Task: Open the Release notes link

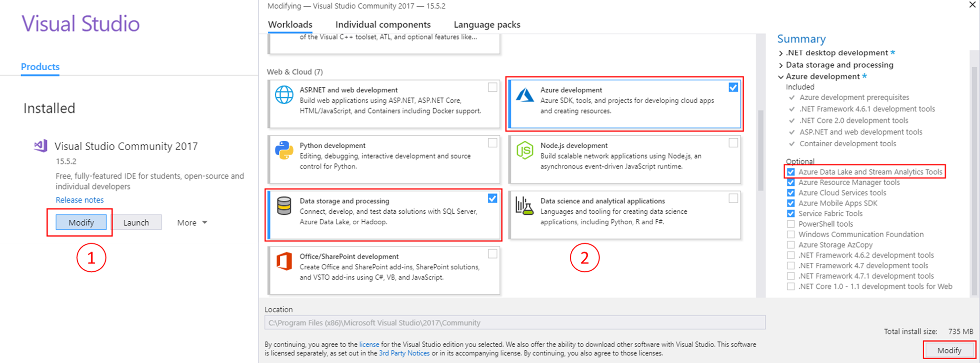Action: [79, 200]
